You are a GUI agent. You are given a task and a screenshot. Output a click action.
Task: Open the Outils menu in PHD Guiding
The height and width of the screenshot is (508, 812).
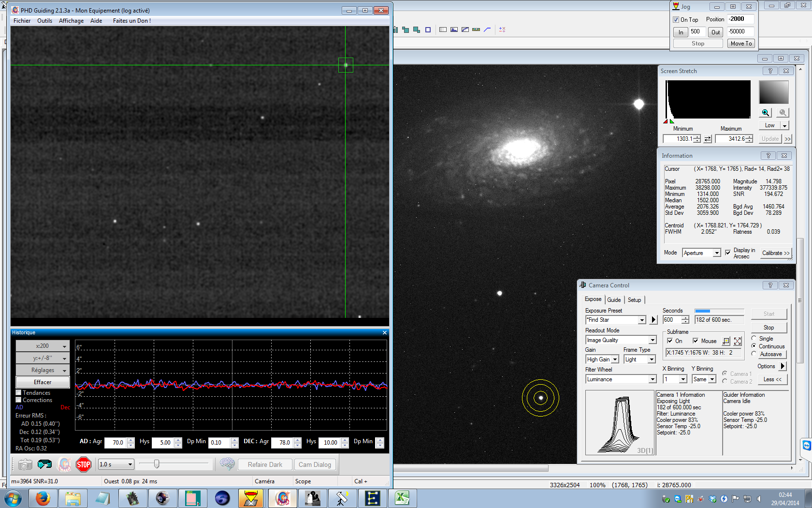pos(44,20)
